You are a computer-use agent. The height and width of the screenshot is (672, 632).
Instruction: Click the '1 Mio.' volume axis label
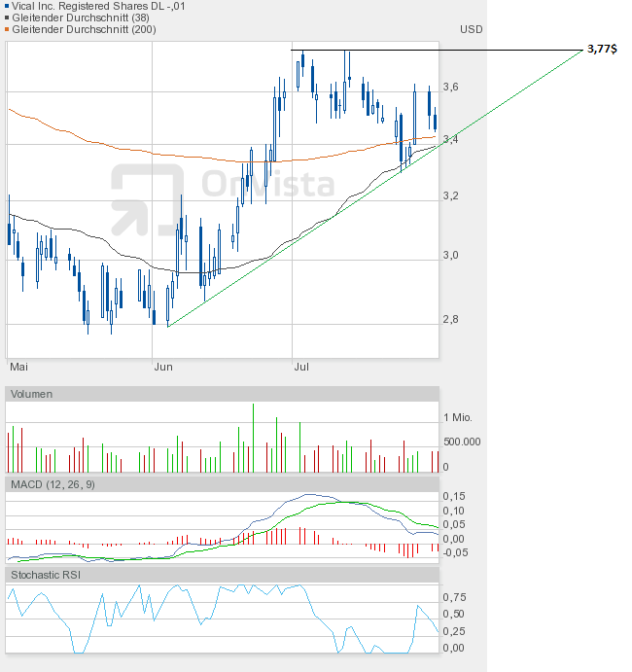[458, 417]
